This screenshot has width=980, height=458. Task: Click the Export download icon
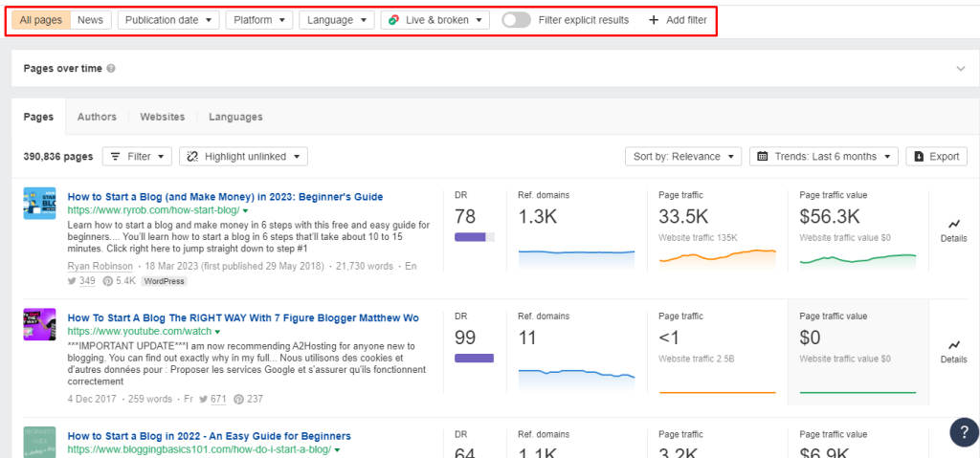919,156
